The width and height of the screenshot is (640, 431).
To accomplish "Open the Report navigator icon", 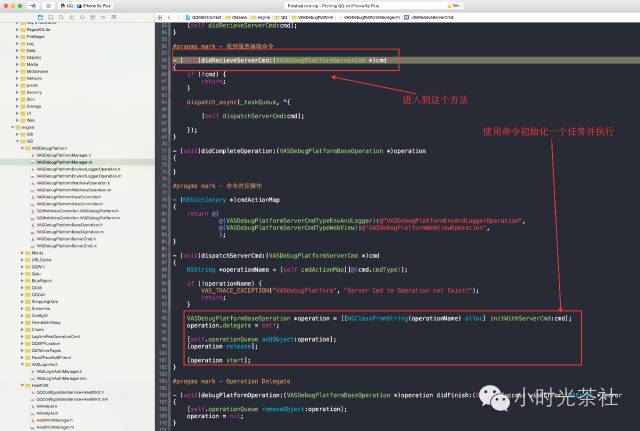I will pyautogui.click(x=114, y=17).
